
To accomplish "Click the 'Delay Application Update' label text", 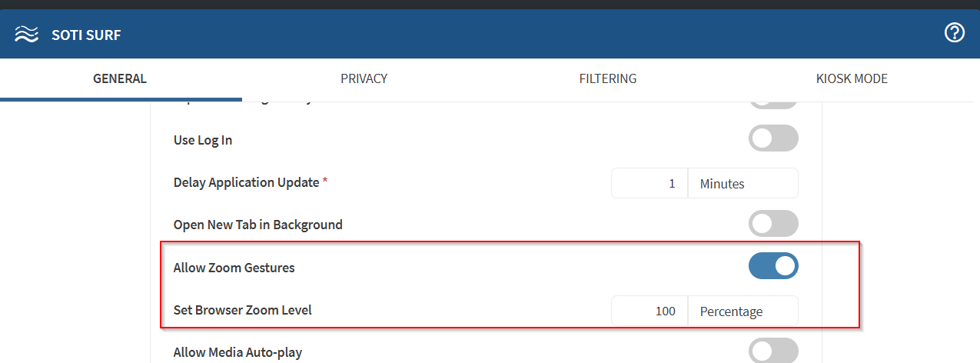I will pyautogui.click(x=246, y=183).
